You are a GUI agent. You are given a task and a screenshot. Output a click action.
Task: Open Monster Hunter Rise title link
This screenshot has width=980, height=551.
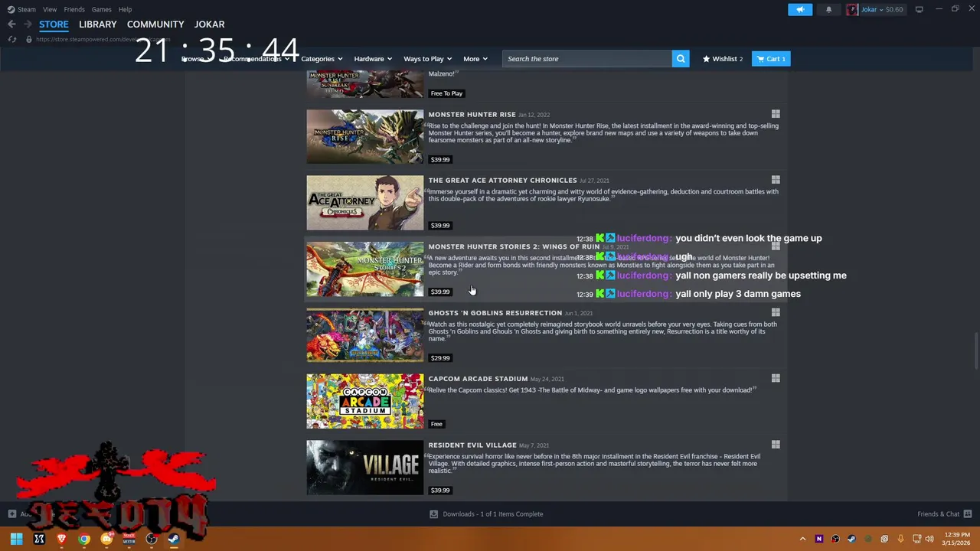pyautogui.click(x=472, y=114)
